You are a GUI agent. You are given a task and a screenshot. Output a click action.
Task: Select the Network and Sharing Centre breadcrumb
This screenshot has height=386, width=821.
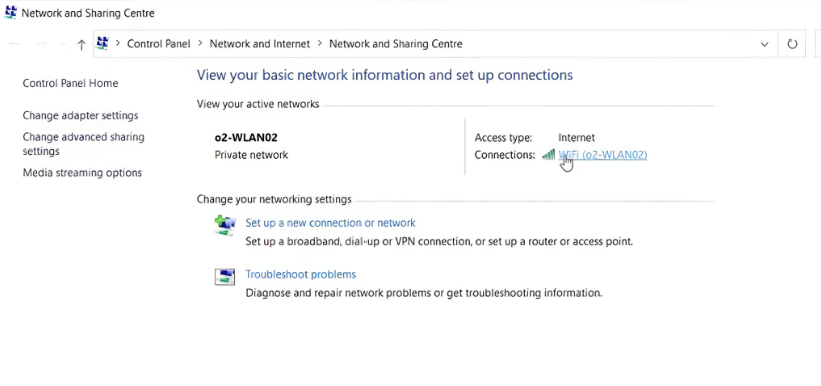396,44
